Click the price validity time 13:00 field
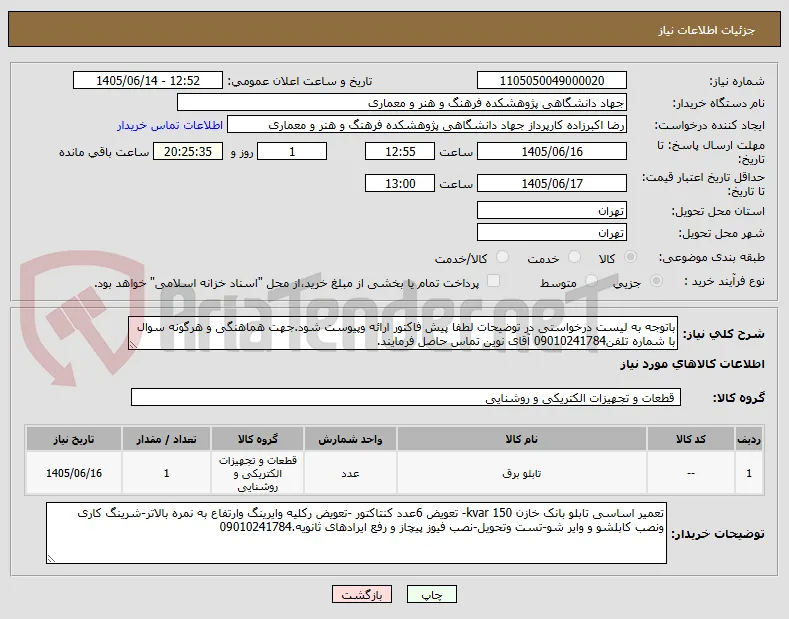The image size is (789, 619). [400, 184]
